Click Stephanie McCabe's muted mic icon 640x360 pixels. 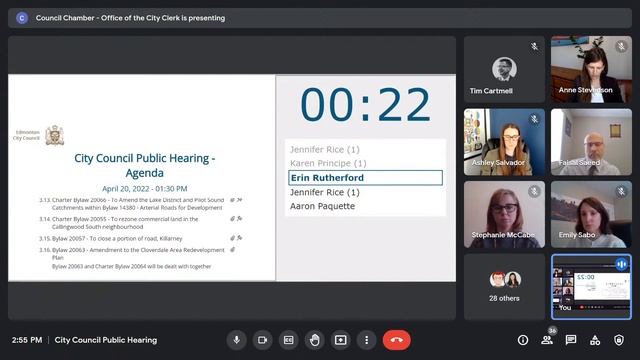534,191
